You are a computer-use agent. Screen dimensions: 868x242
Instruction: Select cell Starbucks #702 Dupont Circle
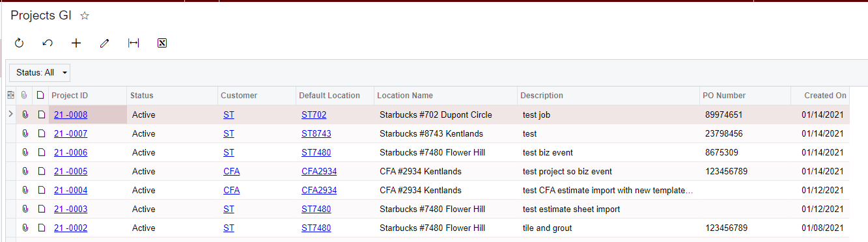coord(436,115)
